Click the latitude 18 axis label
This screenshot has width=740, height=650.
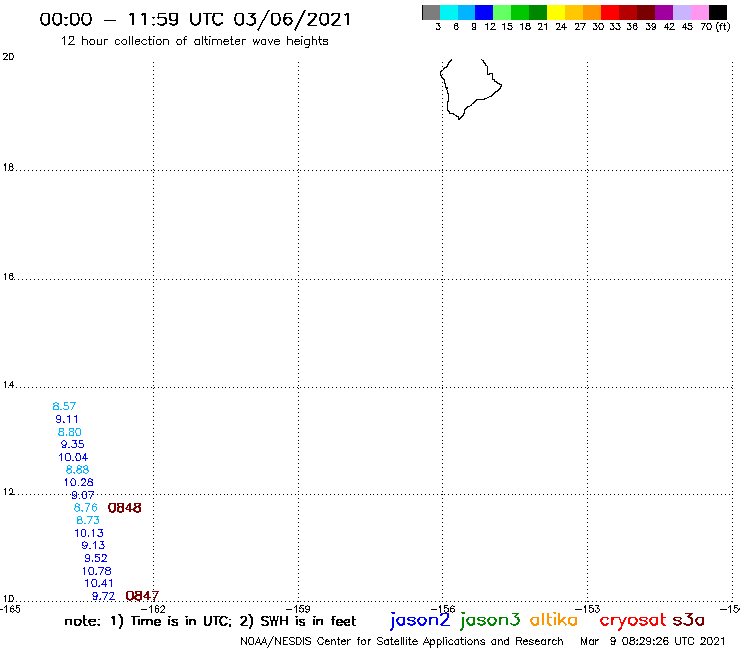tap(8, 167)
